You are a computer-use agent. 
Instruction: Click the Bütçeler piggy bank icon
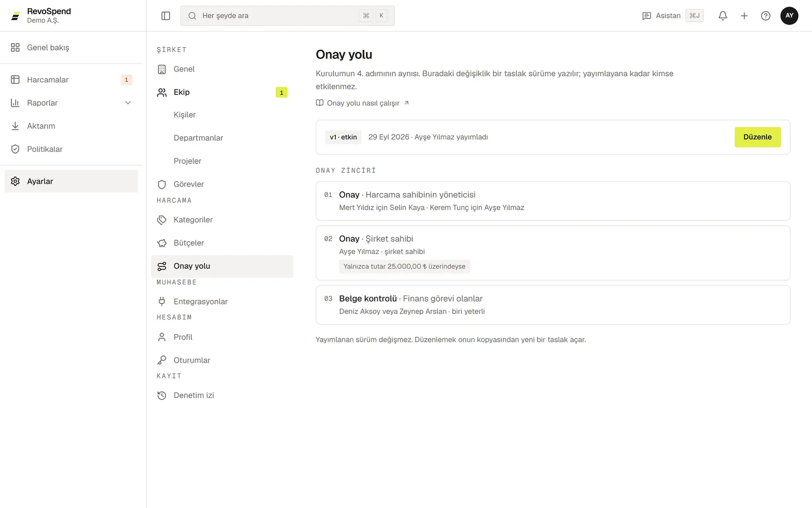coord(162,243)
